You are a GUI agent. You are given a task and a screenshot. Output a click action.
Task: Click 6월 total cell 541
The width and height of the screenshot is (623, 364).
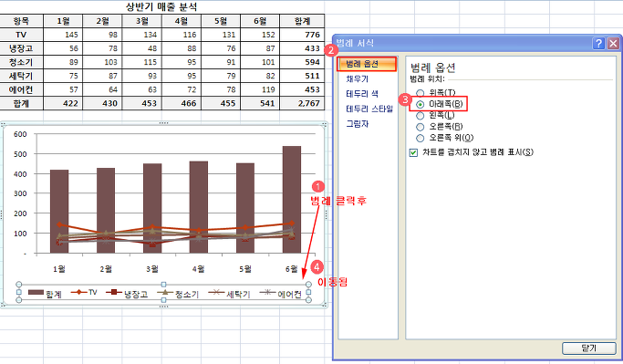pyautogui.click(x=260, y=103)
